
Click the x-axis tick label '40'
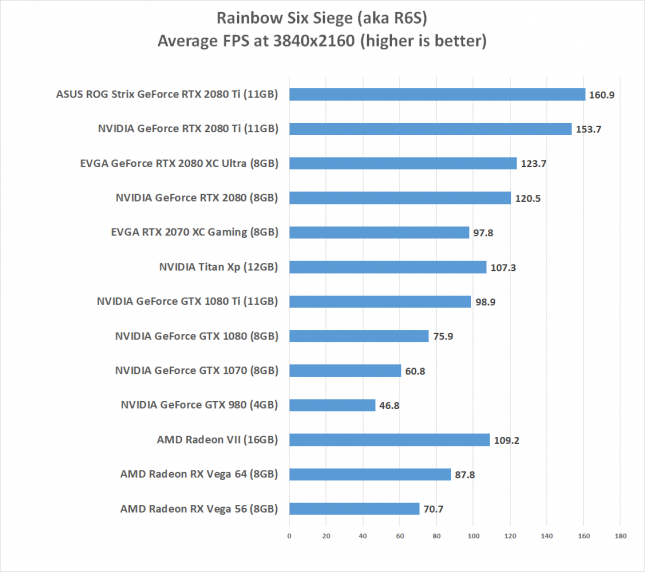coord(363,536)
